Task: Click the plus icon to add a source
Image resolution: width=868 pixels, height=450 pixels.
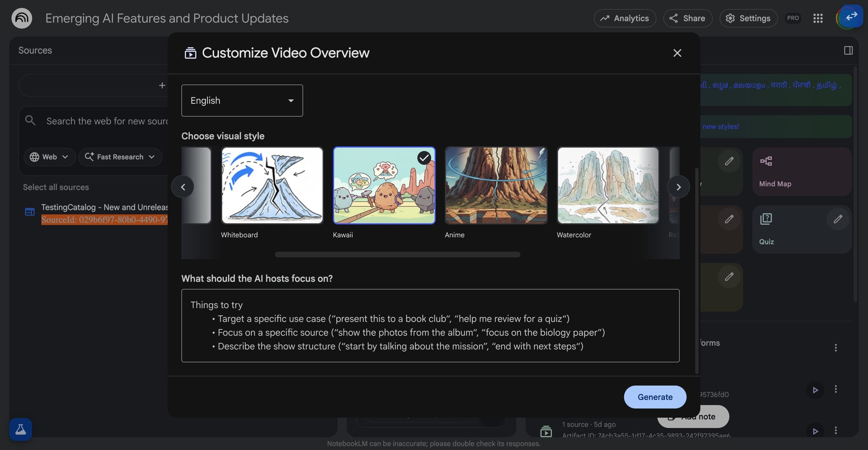Action: click(162, 85)
